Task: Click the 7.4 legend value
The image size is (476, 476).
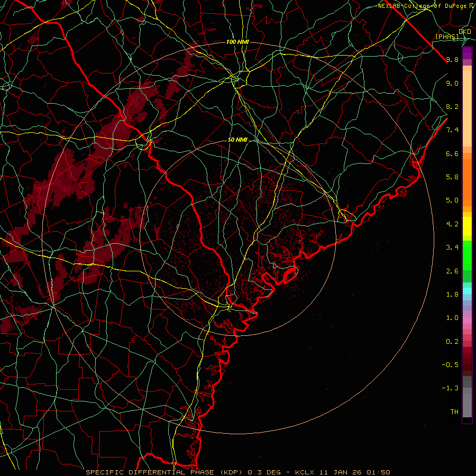Action: tap(452, 130)
